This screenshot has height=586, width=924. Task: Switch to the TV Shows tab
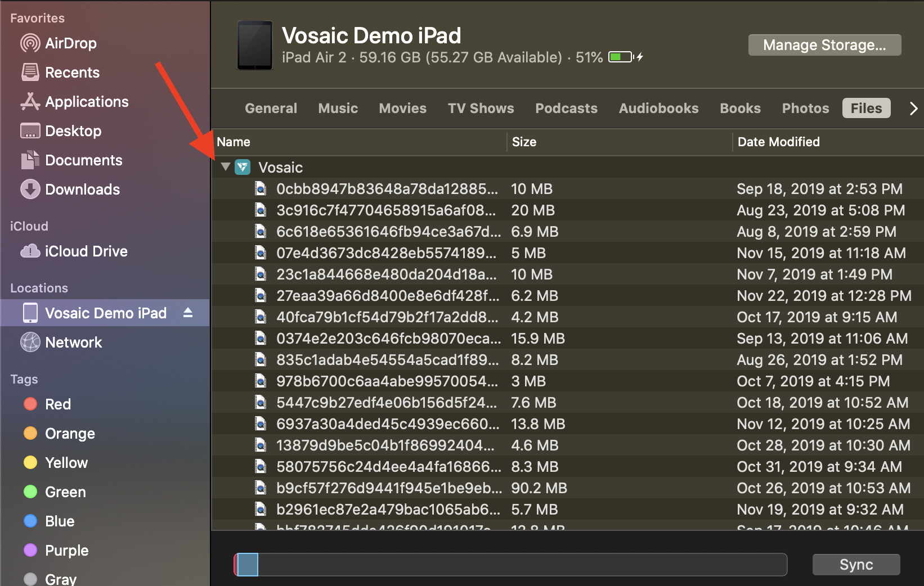click(x=481, y=109)
